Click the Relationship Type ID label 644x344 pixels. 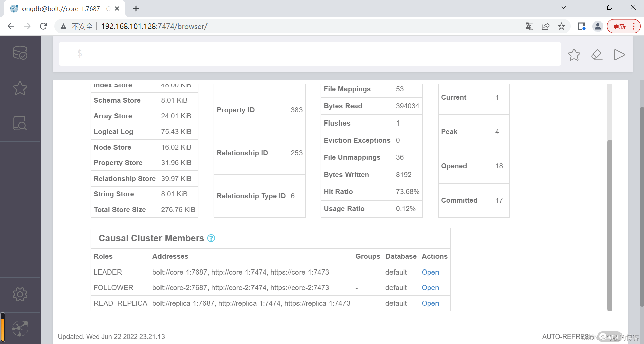pyautogui.click(x=251, y=196)
